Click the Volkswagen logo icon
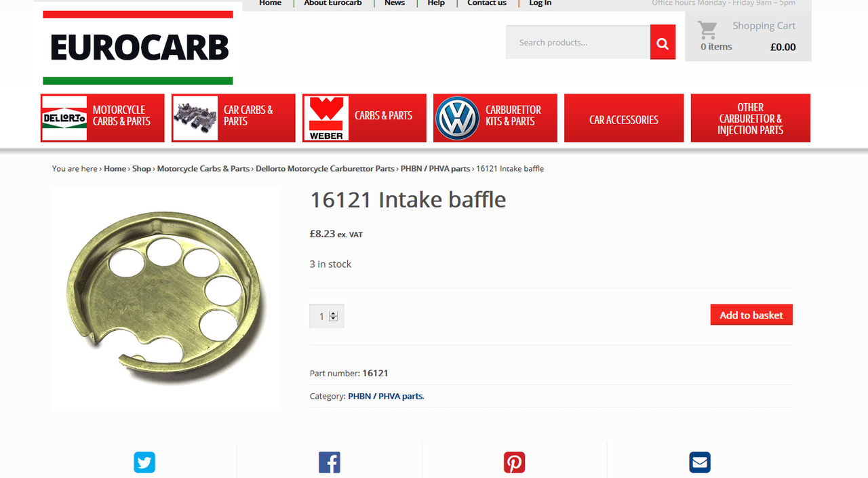868x478 pixels. tap(458, 118)
